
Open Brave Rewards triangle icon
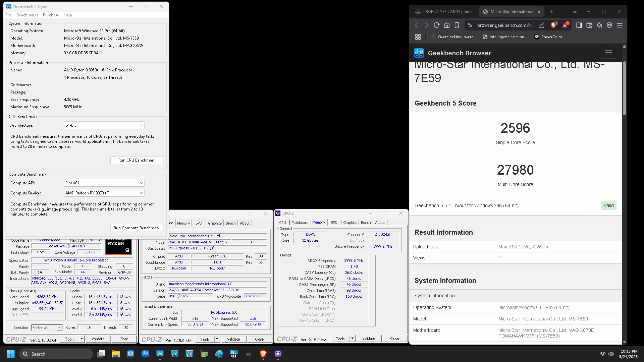tap(565, 25)
